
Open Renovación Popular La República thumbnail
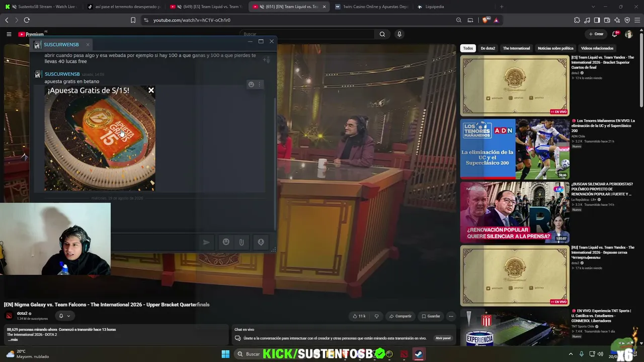[x=515, y=212]
